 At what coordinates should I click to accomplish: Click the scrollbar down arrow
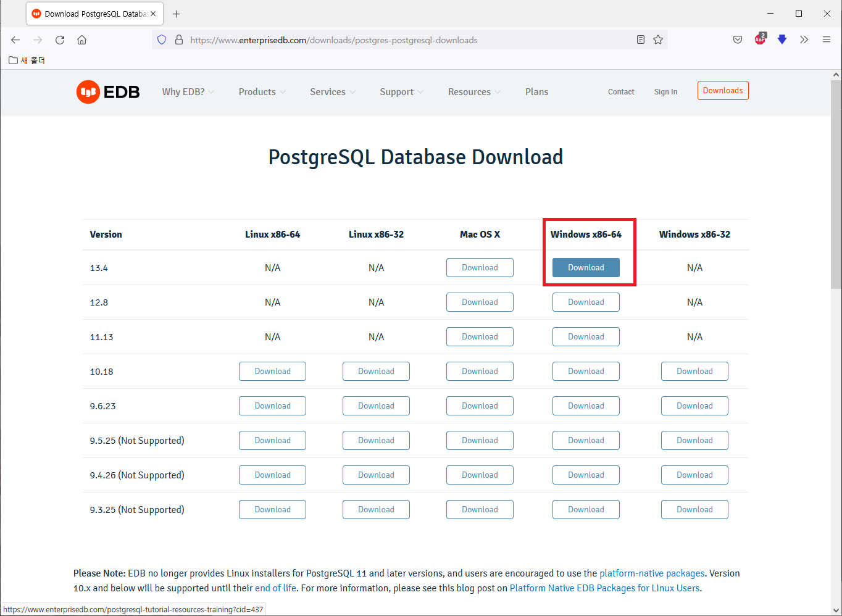point(836,610)
